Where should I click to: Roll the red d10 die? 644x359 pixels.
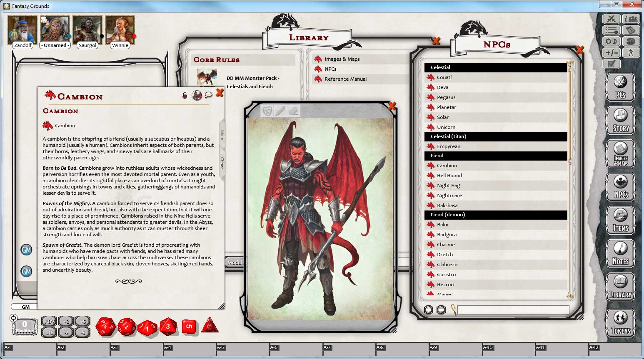point(147,328)
